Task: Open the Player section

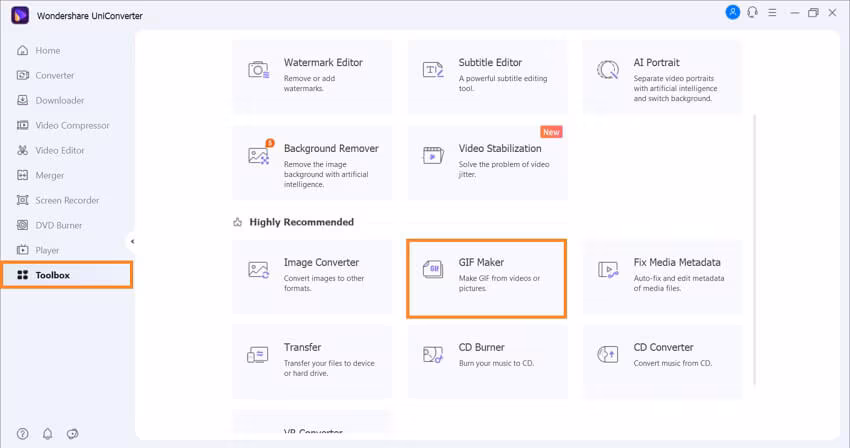Action: (38, 250)
